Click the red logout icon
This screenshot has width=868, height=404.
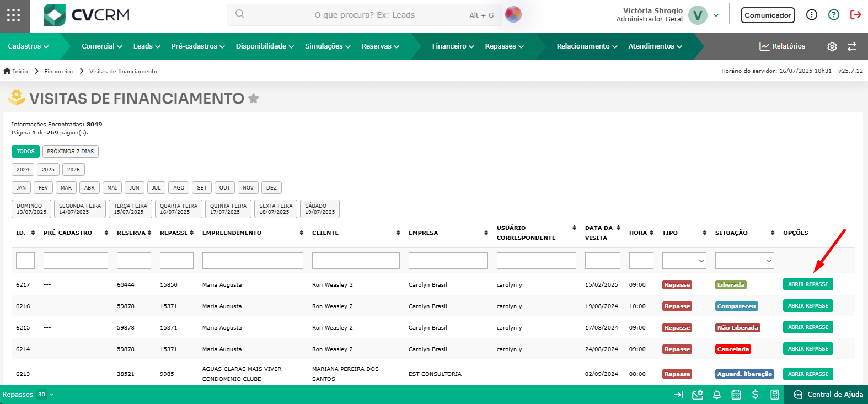point(856,15)
